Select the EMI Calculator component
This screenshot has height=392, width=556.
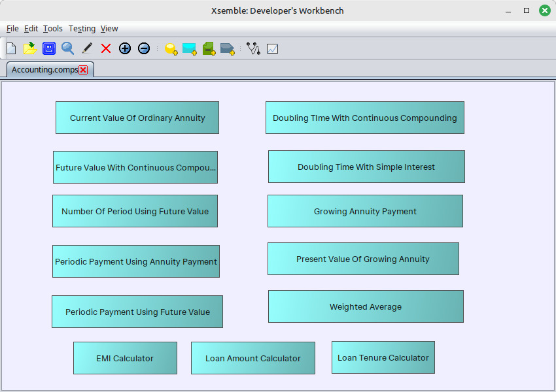(x=125, y=358)
